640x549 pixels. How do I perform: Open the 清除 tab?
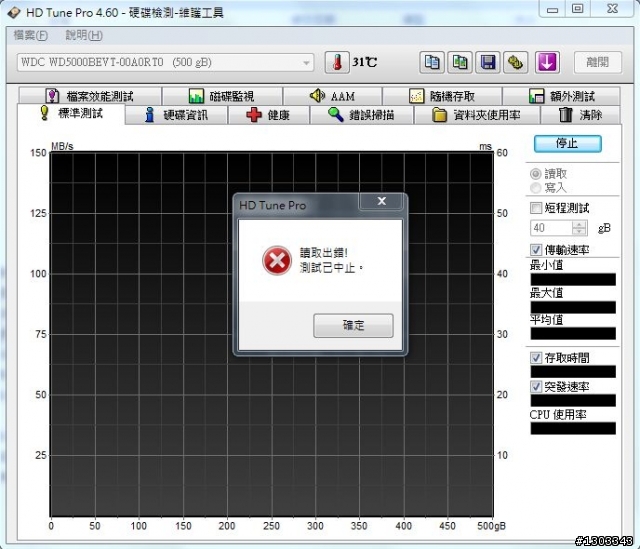pyautogui.click(x=580, y=115)
